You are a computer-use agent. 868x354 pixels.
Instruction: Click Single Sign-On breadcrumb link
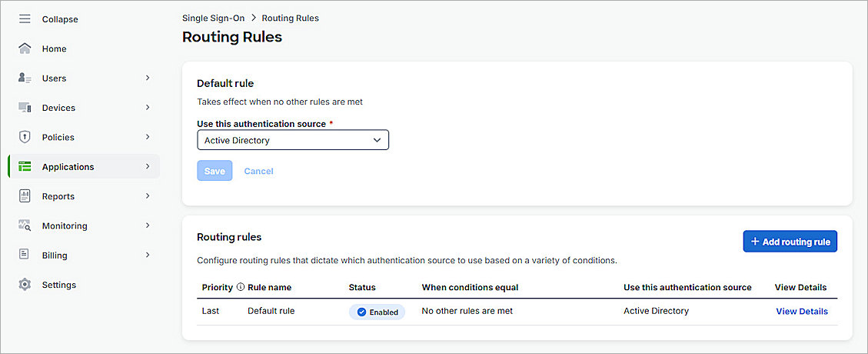tap(213, 18)
